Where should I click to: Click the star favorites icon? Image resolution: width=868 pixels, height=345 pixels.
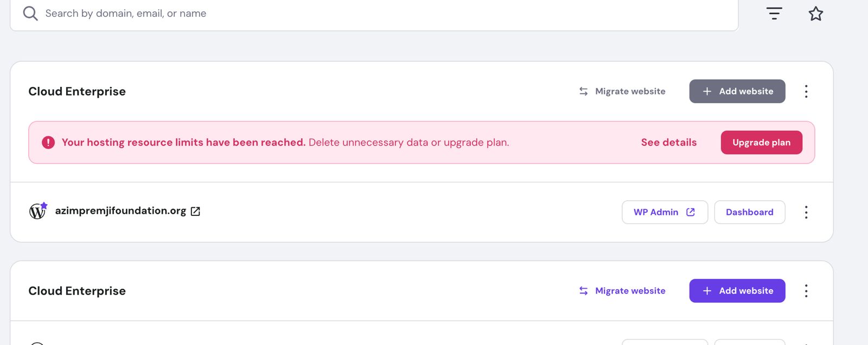pos(816,14)
